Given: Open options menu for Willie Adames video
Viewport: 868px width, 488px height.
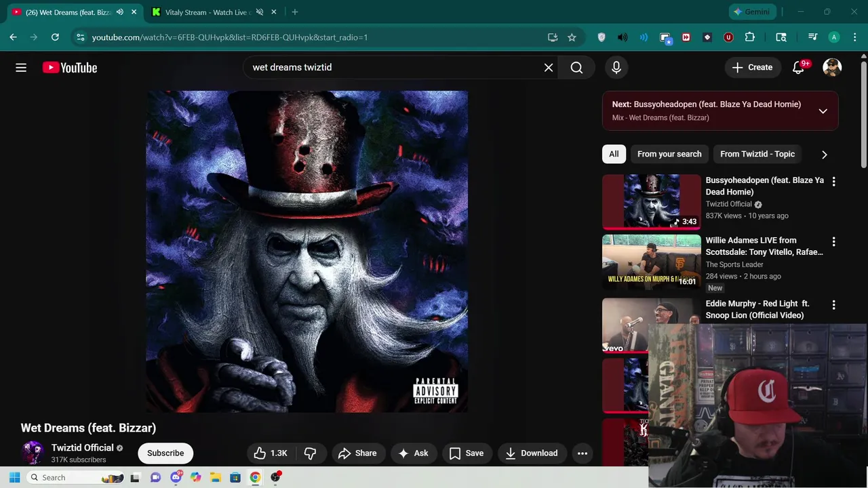Looking at the screenshot, I should (833, 242).
